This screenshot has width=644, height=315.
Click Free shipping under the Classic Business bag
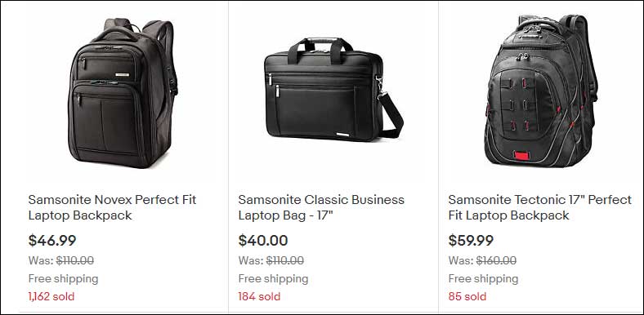coord(273,279)
